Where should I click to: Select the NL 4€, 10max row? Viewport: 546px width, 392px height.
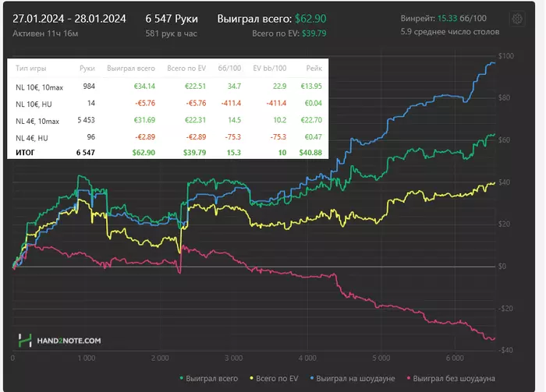(168, 120)
